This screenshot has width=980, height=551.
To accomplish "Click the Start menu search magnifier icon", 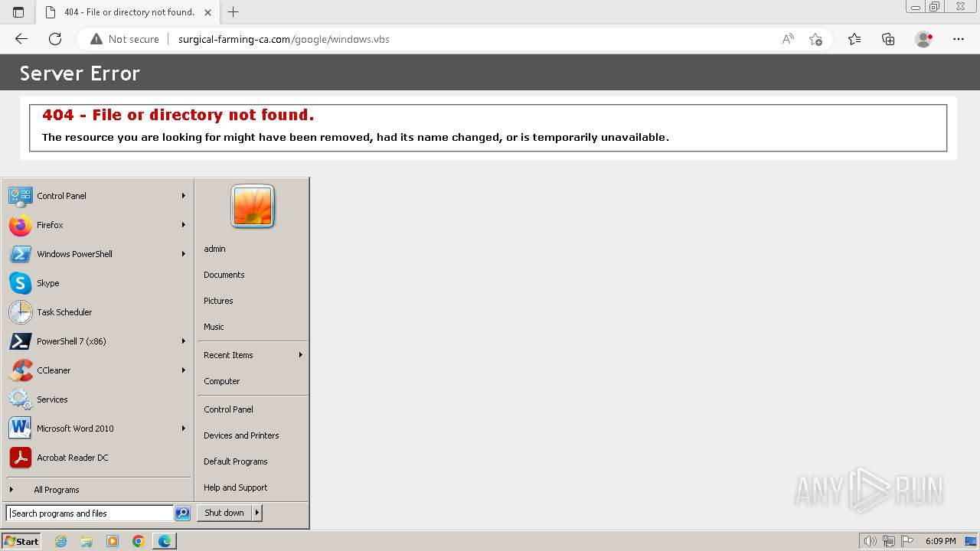I will click(182, 514).
